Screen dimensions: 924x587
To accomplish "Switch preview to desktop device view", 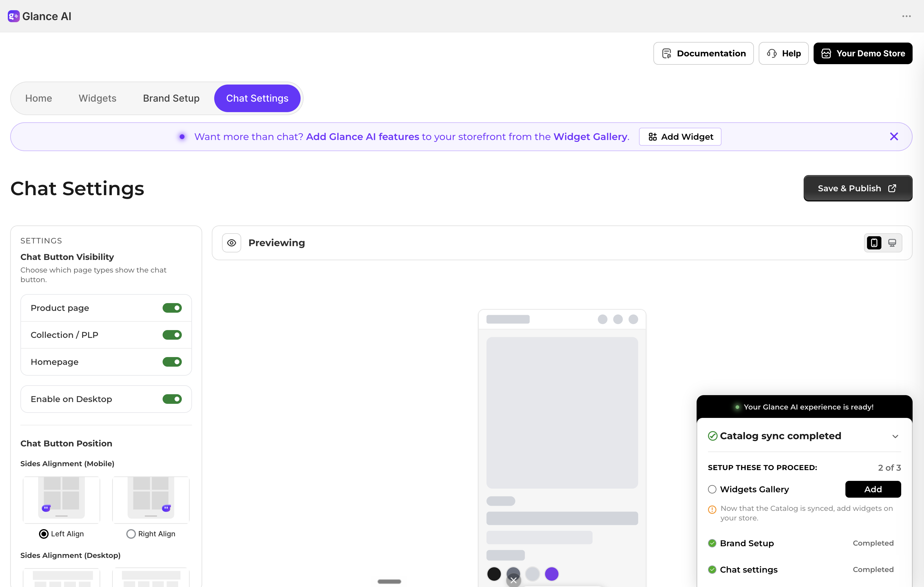I will (892, 243).
